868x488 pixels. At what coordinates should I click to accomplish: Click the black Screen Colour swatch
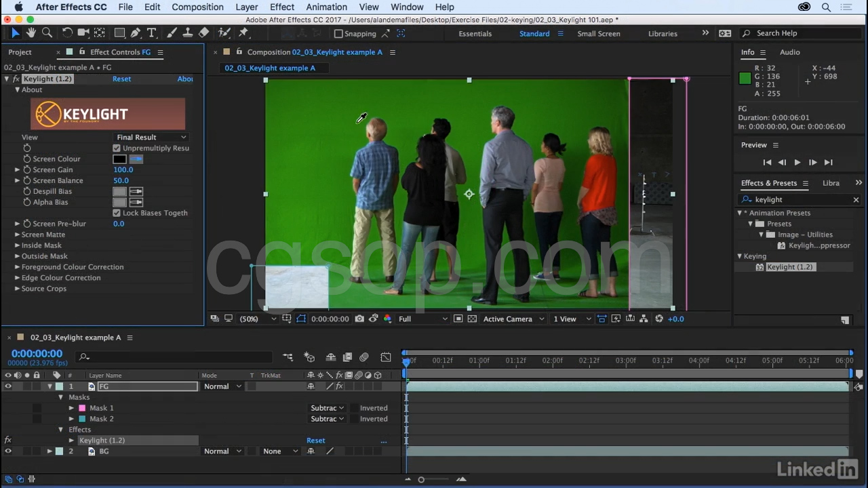[119, 159]
